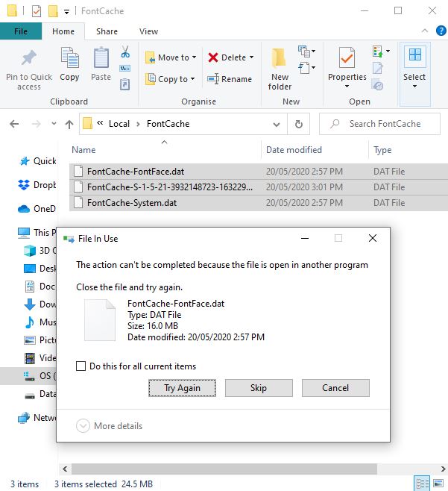Viewport: 448px width, 491px height.
Task: Close the File In Use dialog
Action: point(372,238)
